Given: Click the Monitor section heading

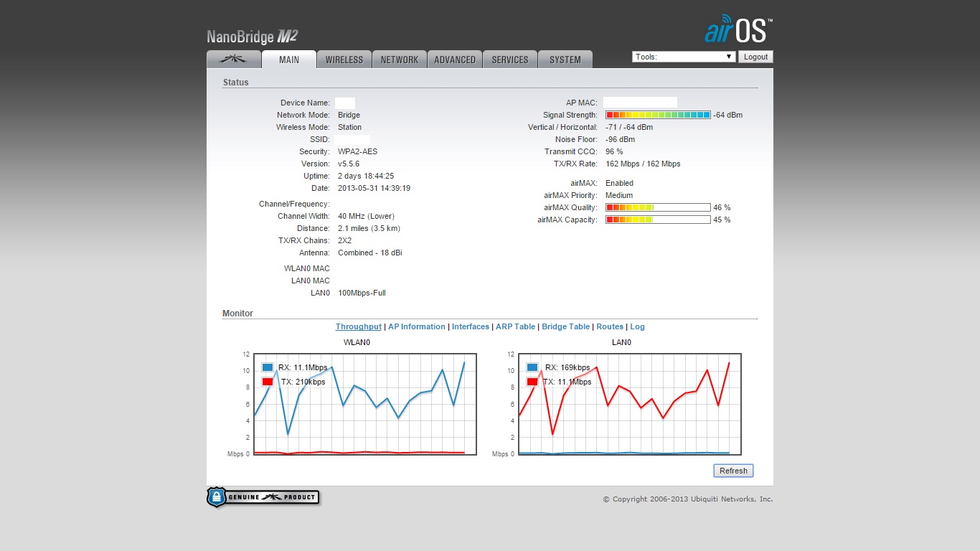Looking at the screenshot, I should click(x=237, y=314).
